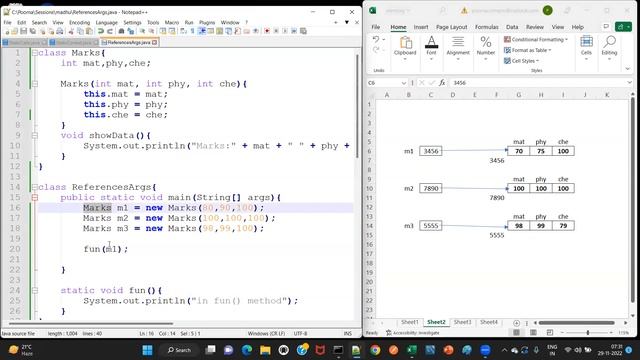The image size is (640, 360).
Task: Open Google Chrome from the taskbar
Action: click(375, 350)
